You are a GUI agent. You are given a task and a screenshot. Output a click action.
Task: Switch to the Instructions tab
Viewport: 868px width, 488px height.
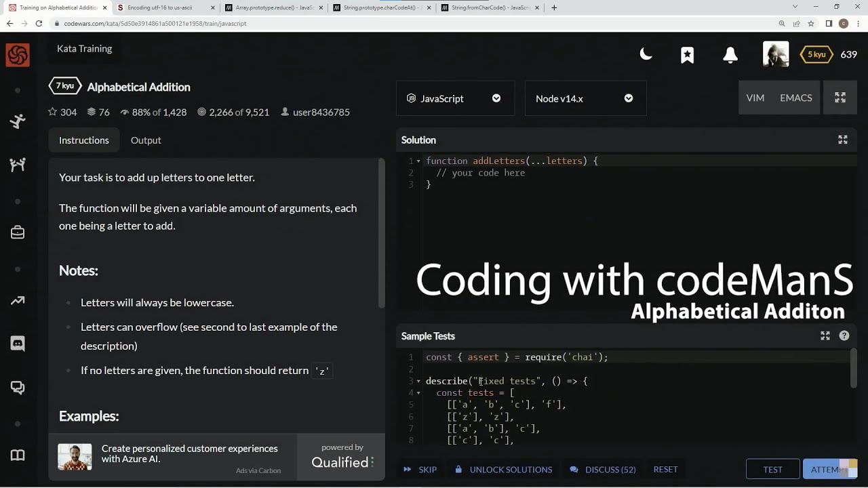(83, 140)
